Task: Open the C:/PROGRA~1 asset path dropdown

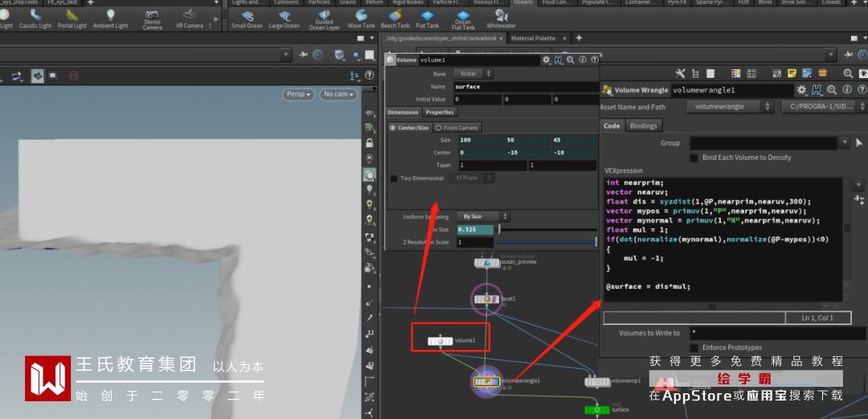Action: (825, 106)
